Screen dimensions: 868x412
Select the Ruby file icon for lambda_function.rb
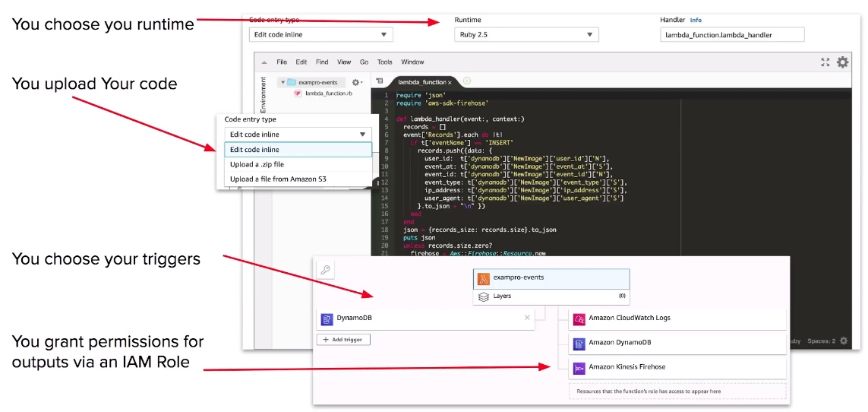tap(298, 93)
